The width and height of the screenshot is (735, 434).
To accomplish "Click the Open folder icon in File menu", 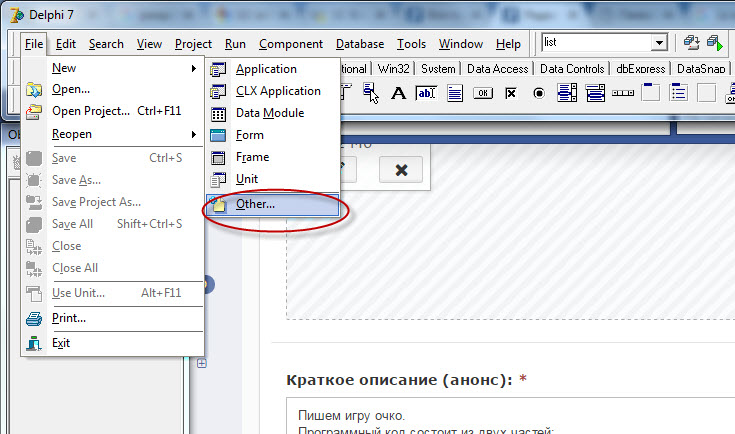I will click(x=34, y=89).
